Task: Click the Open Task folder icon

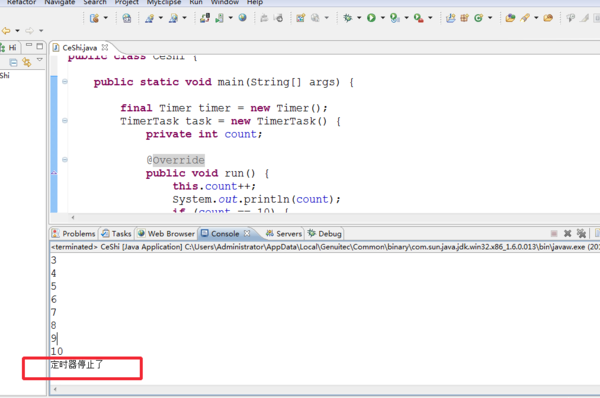Action: tap(548, 18)
